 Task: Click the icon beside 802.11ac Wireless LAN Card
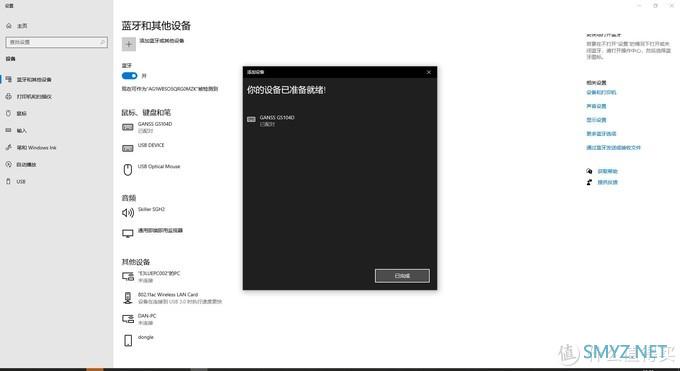click(x=128, y=298)
